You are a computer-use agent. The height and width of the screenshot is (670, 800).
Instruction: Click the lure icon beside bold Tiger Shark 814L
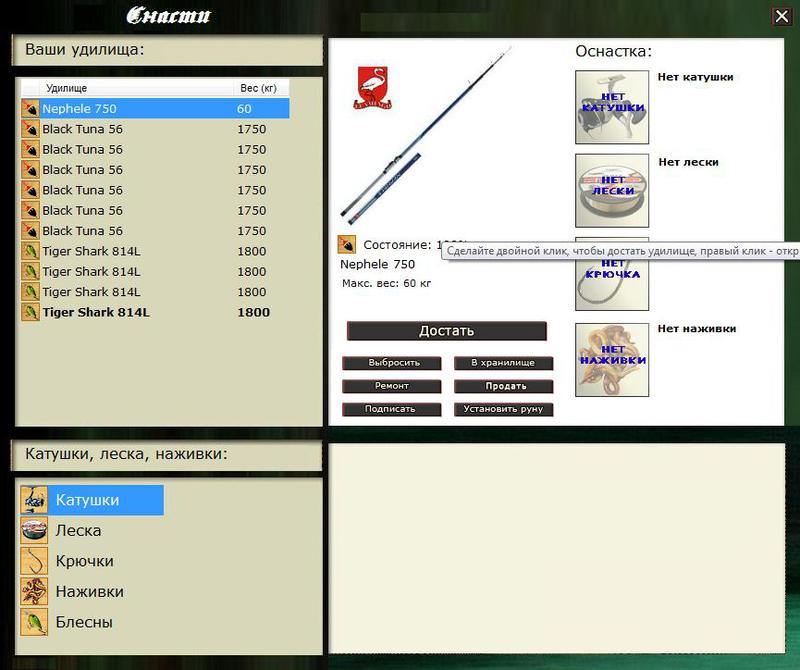coord(30,312)
